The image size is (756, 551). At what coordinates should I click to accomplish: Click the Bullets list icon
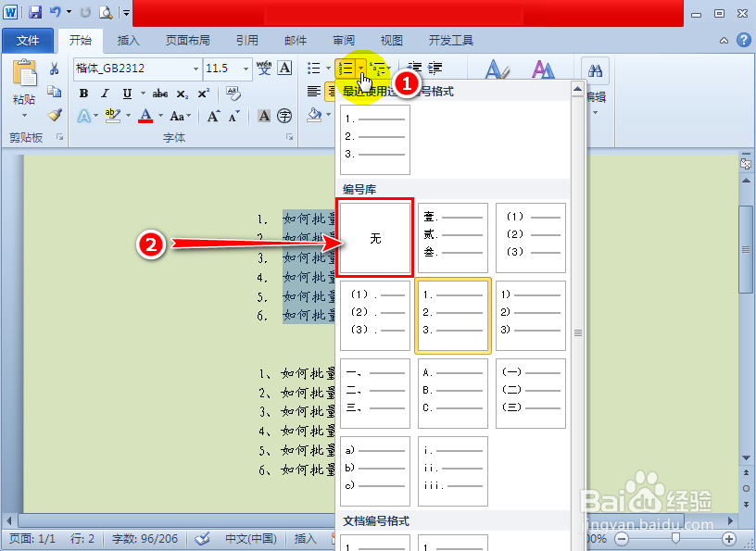pos(314,68)
